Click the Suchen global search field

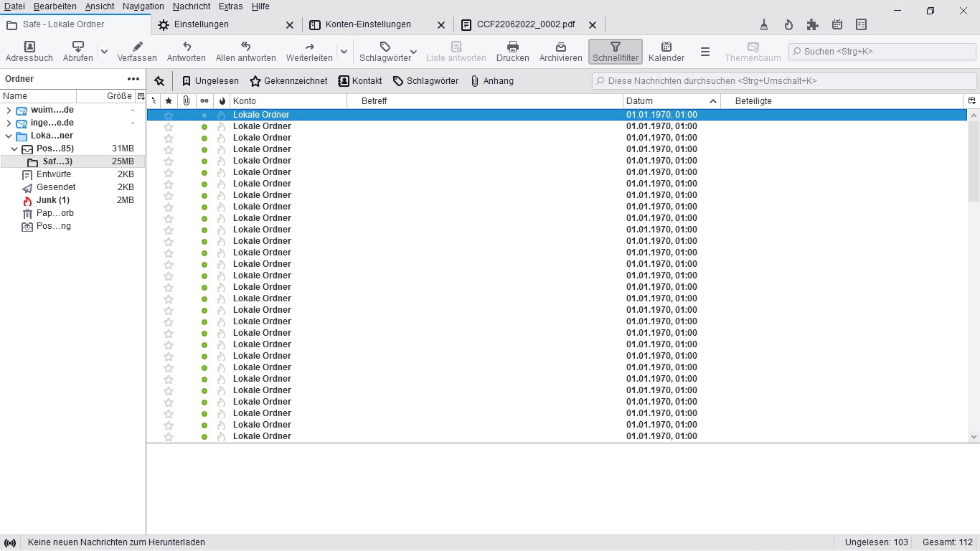coord(881,52)
